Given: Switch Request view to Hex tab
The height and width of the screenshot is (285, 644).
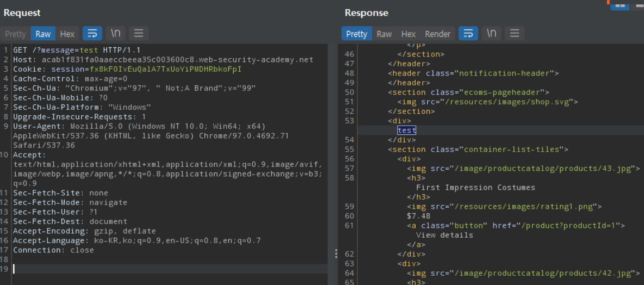Looking at the screenshot, I should pos(67,34).
